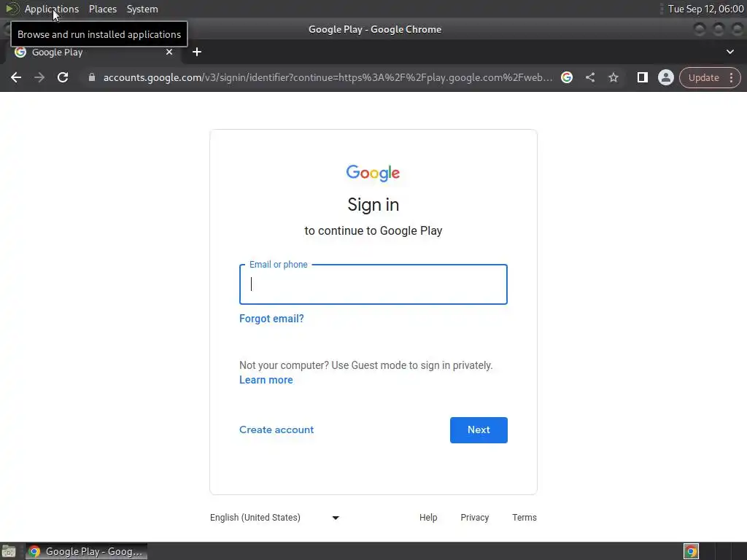Open the System menu
Screen dimensions: 747x560
[142, 9]
